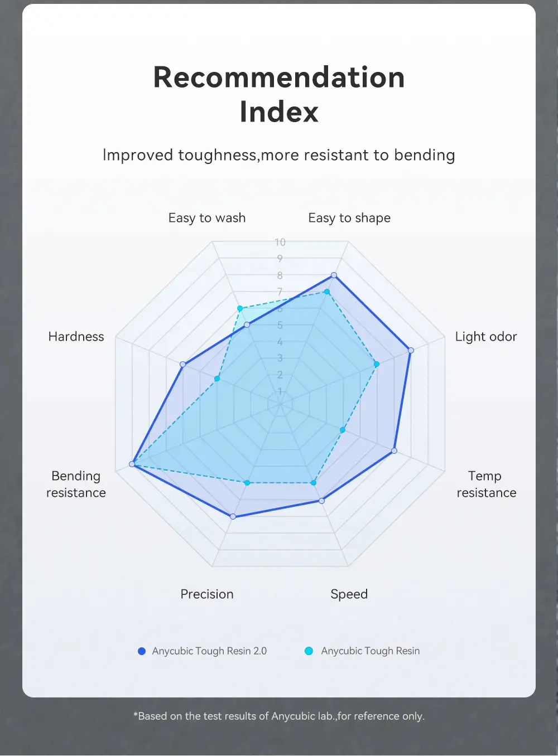Click the "Speed" axis label
558x756 pixels.
click(x=349, y=594)
